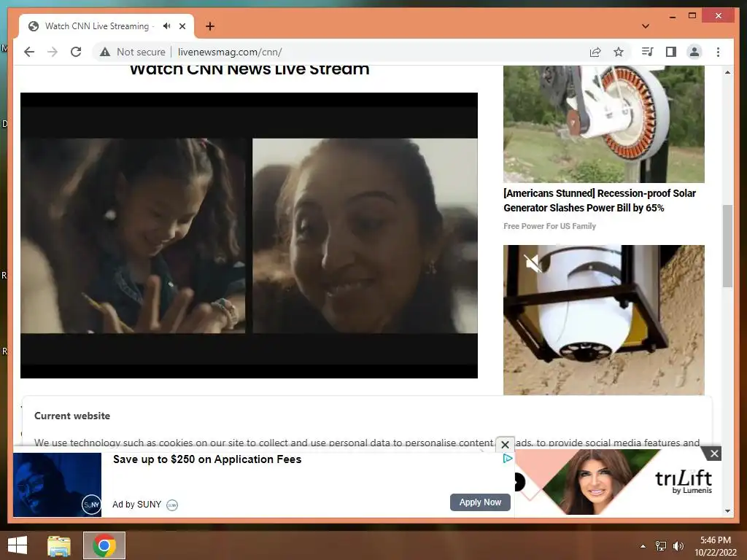Open the Chrome profile avatar

tap(694, 52)
